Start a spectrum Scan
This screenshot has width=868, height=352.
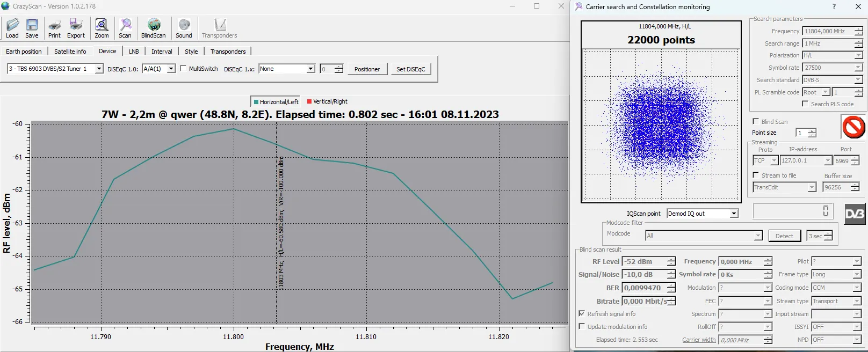pyautogui.click(x=125, y=28)
